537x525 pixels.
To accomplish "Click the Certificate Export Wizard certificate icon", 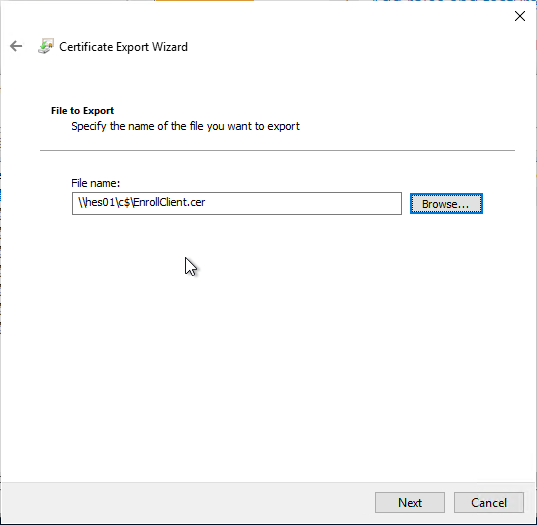I will coord(46,46).
